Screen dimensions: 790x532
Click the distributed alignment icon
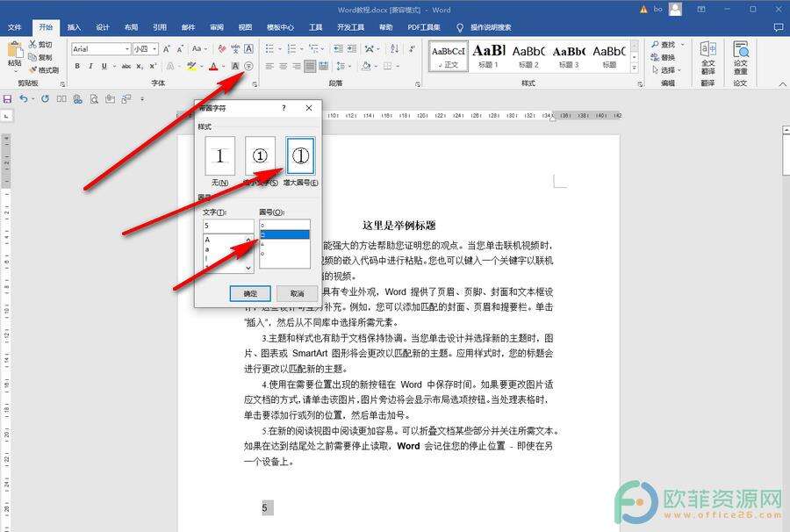click(x=323, y=66)
